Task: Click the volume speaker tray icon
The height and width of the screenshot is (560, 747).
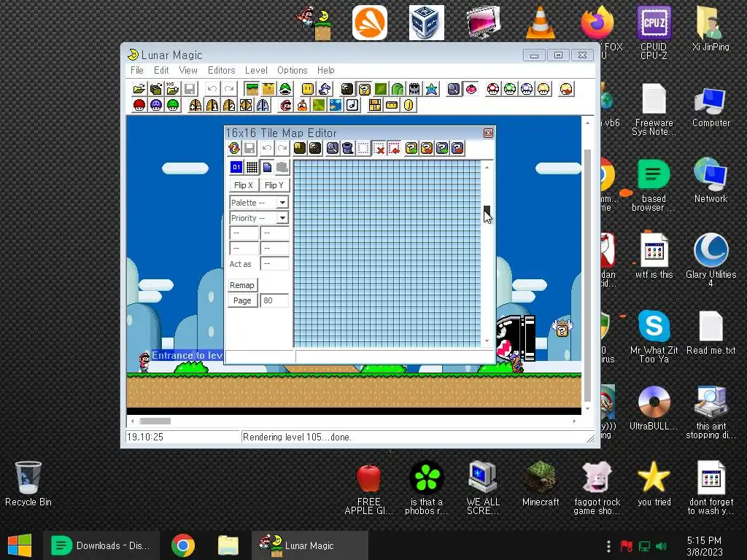Action: tap(661, 545)
